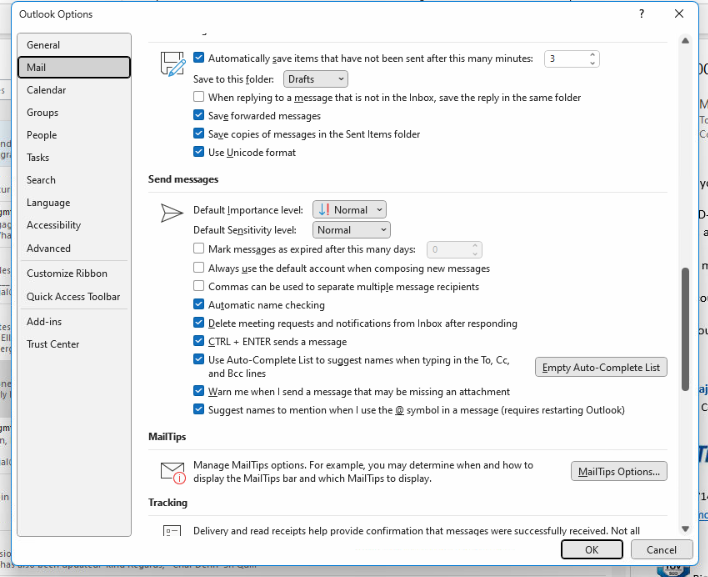
Task: Click the expired days down arrow
Action: point(475,253)
